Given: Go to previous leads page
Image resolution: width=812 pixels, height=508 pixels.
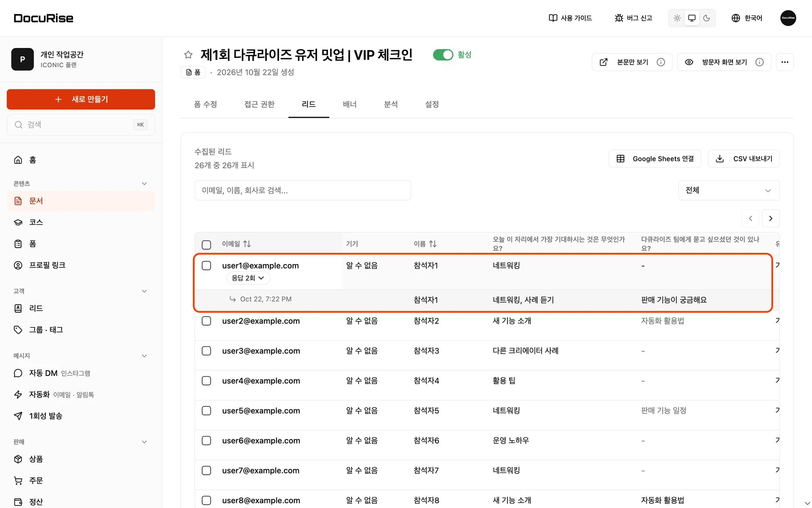Looking at the screenshot, I should pos(751,219).
